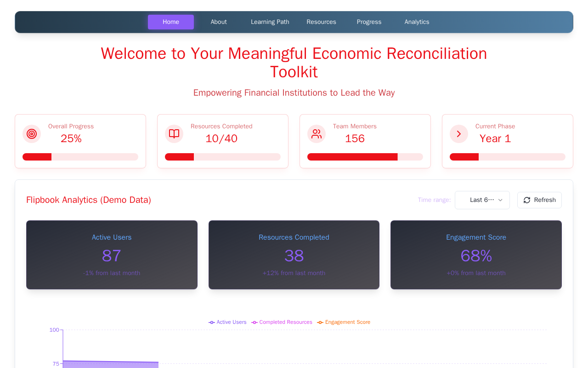Image resolution: width=588 pixels, height=368 pixels.
Task: Expand the time range dropdown's chevron arrow
Action: [x=500, y=200]
